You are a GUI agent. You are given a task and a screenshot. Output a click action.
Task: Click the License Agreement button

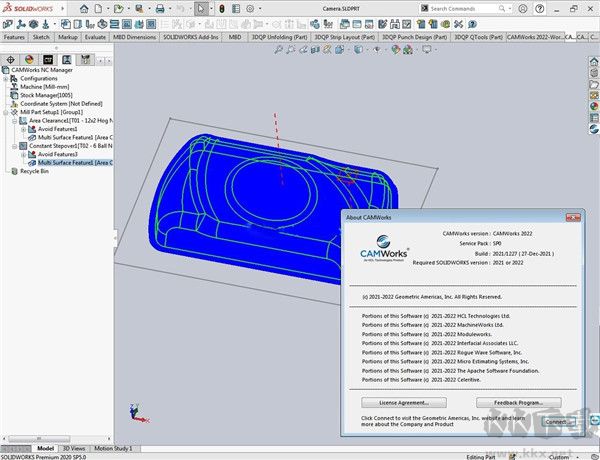click(404, 403)
